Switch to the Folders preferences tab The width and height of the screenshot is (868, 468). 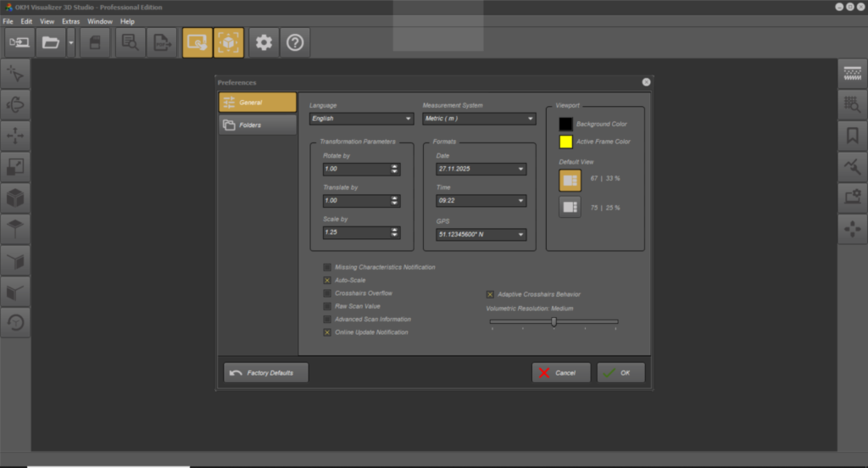pyautogui.click(x=258, y=125)
